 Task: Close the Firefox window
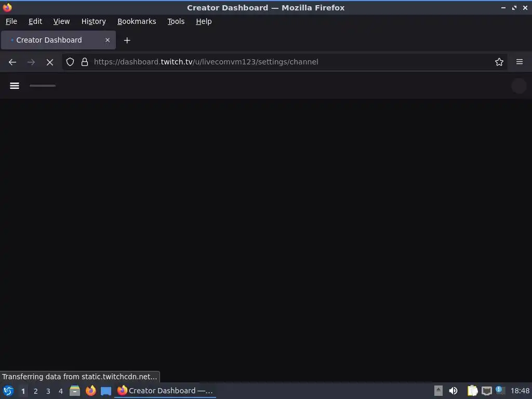(525, 8)
